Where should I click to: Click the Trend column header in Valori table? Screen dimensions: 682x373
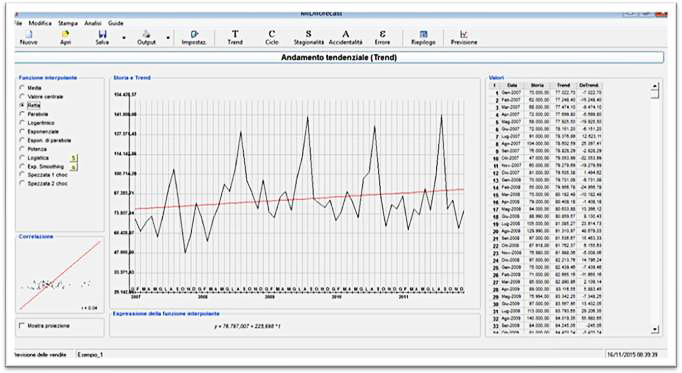click(563, 86)
